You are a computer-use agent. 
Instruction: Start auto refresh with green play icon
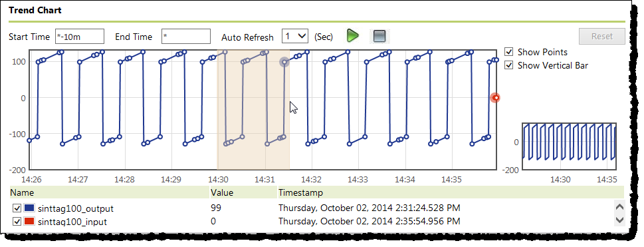(x=352, y=36)
